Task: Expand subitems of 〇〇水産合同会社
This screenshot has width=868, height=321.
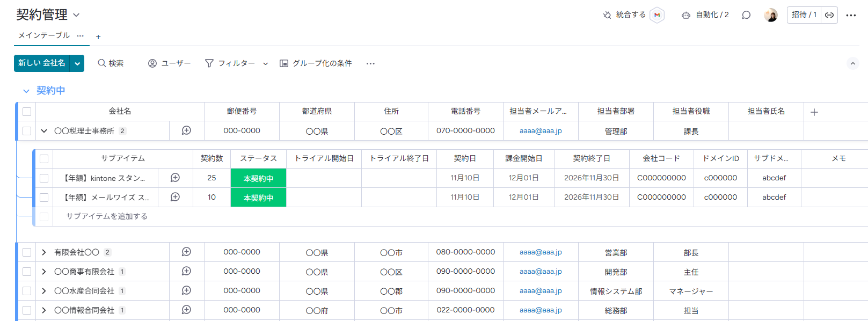Action: (44, 291)
